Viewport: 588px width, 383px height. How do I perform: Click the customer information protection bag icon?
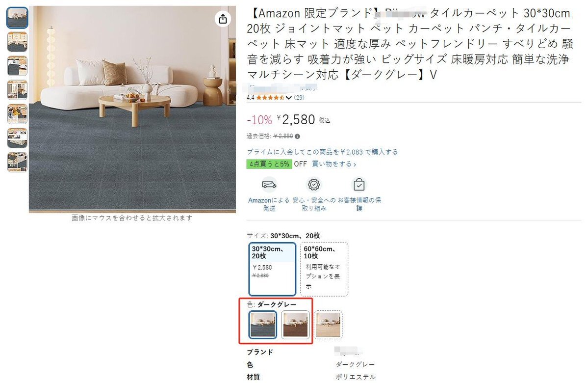click(359, 184)
